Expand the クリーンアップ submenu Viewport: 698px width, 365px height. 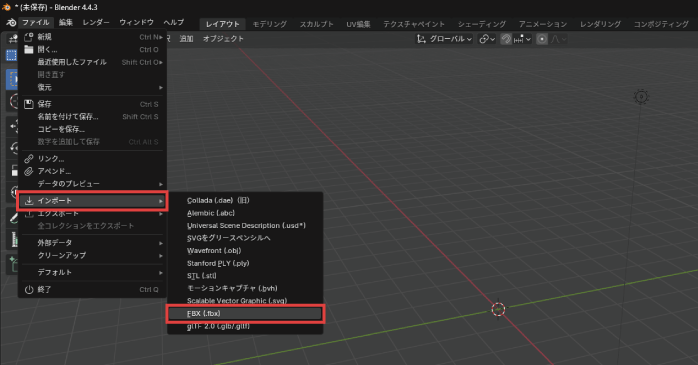(92, 256)
